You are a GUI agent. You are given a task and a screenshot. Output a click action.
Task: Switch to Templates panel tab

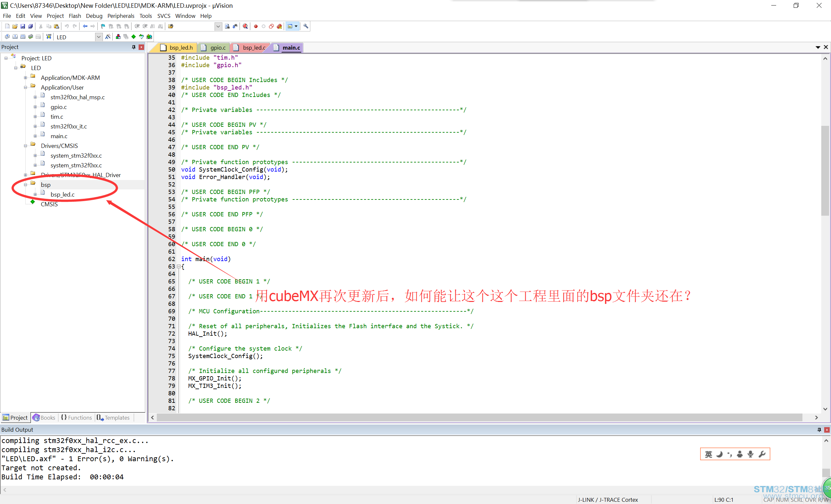(x=113, y=417)
